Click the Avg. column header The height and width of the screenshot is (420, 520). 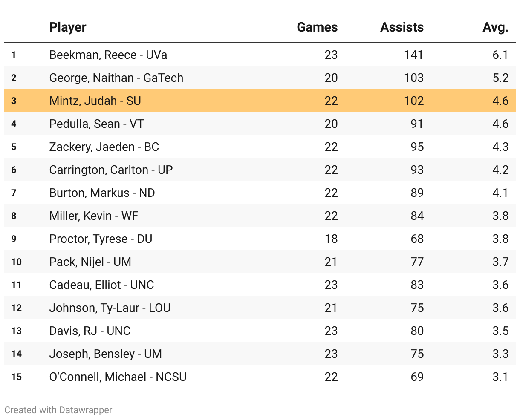[495, 27]
